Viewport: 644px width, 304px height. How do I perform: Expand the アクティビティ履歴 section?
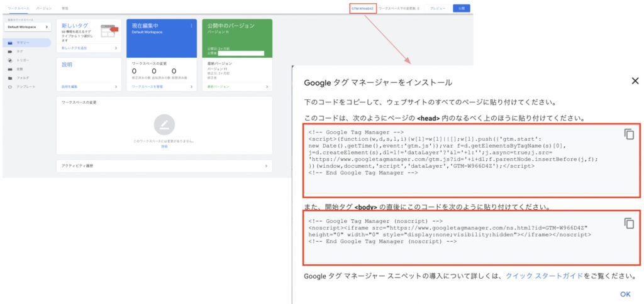tap(164, 166)
